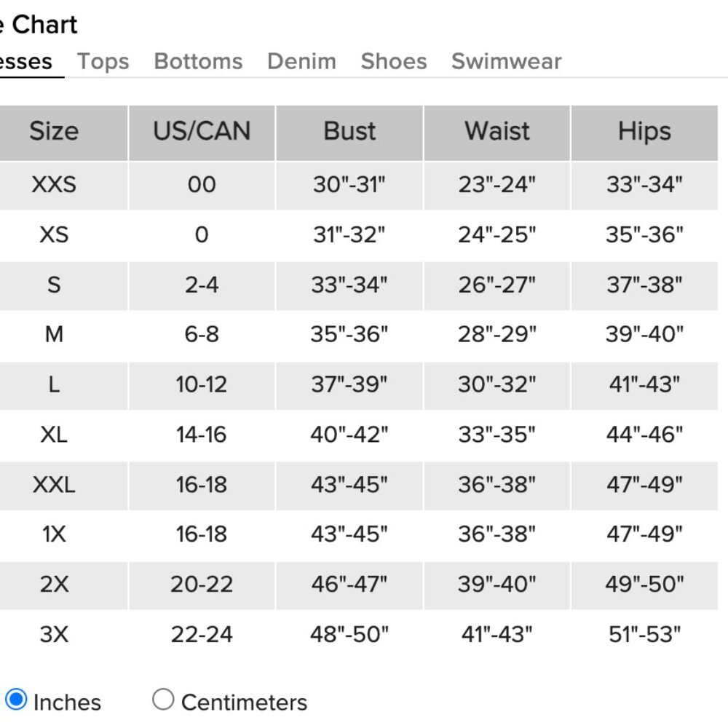Screen dimensions: 728x728
Task: Open the Bottoms size tab
Action: tap(198, 62)
